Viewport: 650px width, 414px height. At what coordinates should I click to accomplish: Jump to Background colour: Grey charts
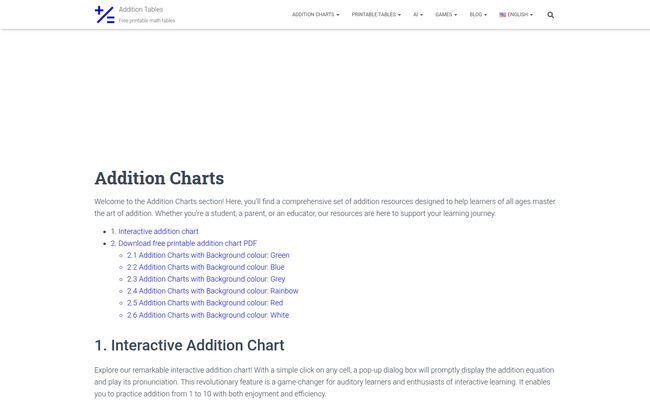[206, 279]
